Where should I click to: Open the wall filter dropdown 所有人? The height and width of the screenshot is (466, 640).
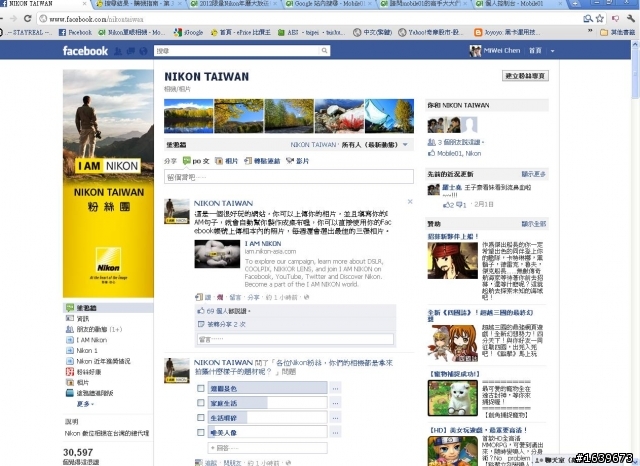click(x=374, y=144)
